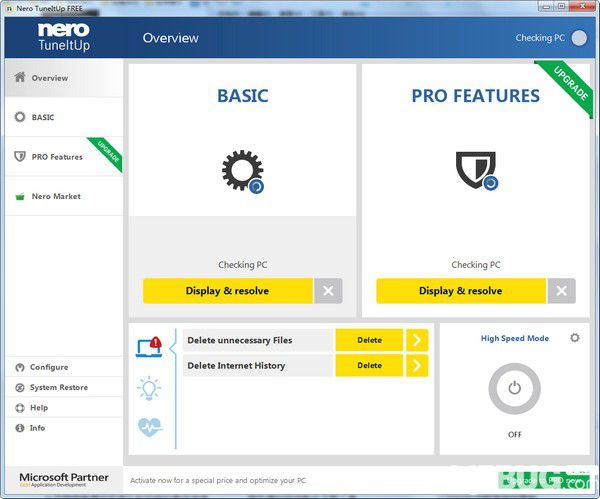
Task: Toggle High Speed Mode power button
Action: 515,388
